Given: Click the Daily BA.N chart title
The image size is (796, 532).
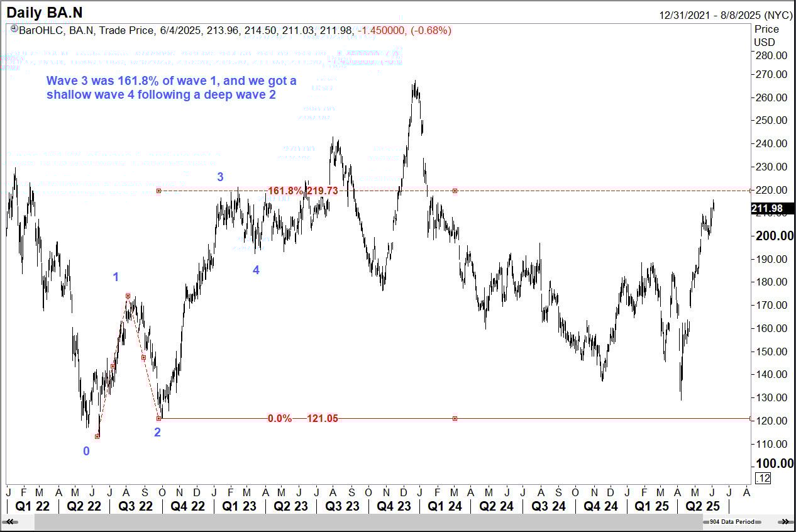Looking at the screenshot, I should click(x=44, y=12).
